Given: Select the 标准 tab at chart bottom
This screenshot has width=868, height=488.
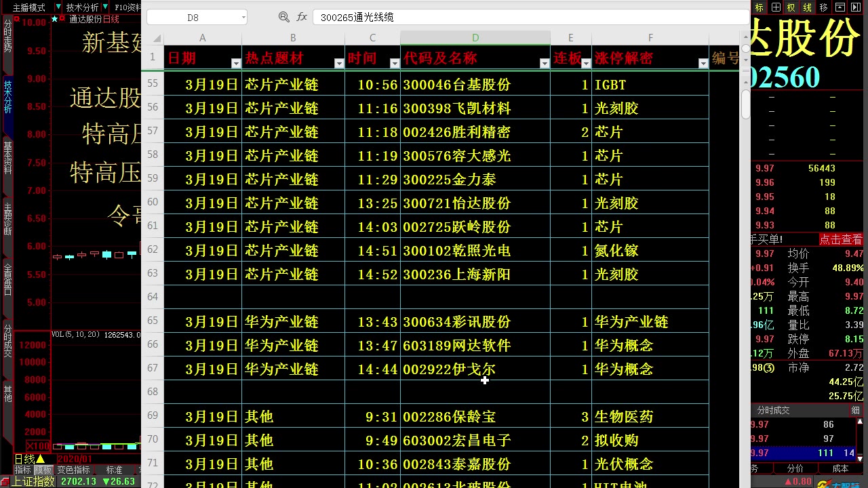Looking at the screenshot, I should click(114, 470).
